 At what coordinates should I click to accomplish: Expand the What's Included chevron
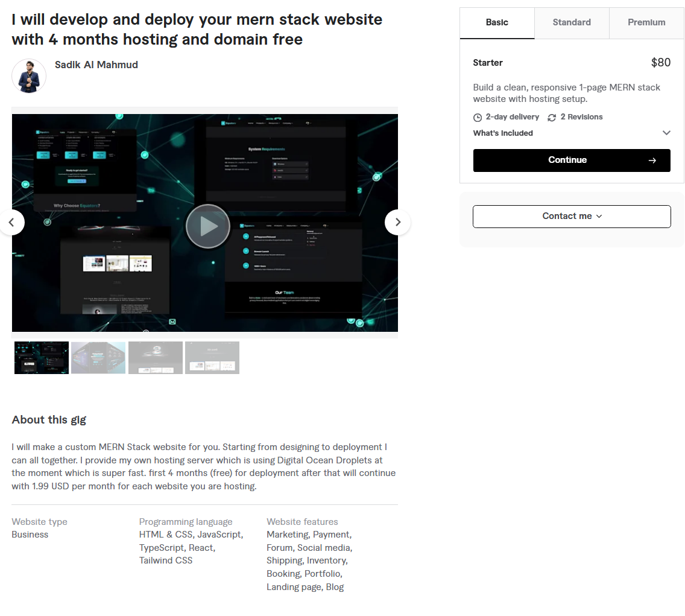tap(666, 133)
